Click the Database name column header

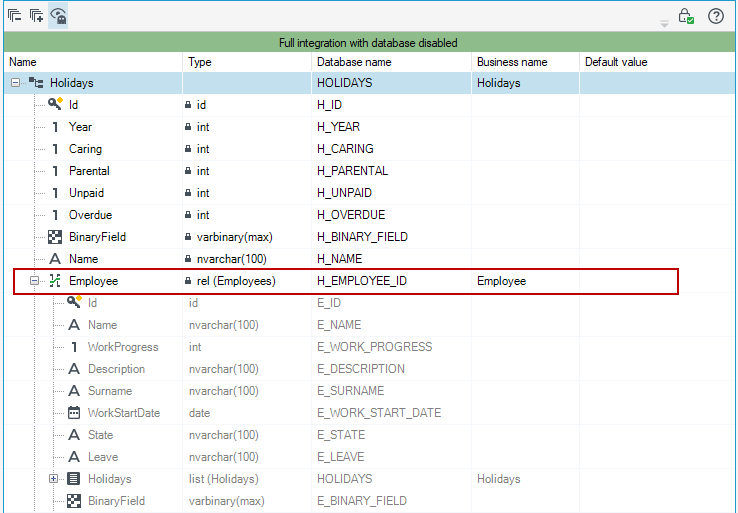[x=392, y=62]
